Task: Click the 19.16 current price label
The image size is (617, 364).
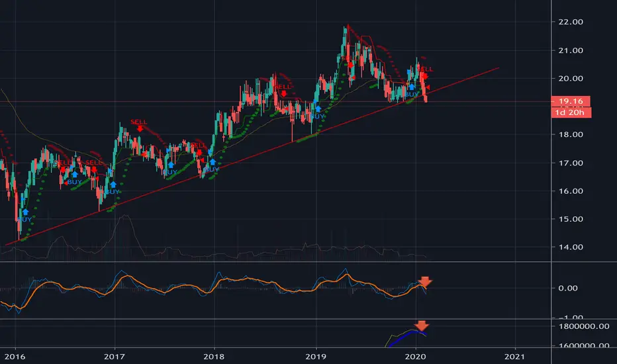Action: pyautogui.click(x=571, y=101)
